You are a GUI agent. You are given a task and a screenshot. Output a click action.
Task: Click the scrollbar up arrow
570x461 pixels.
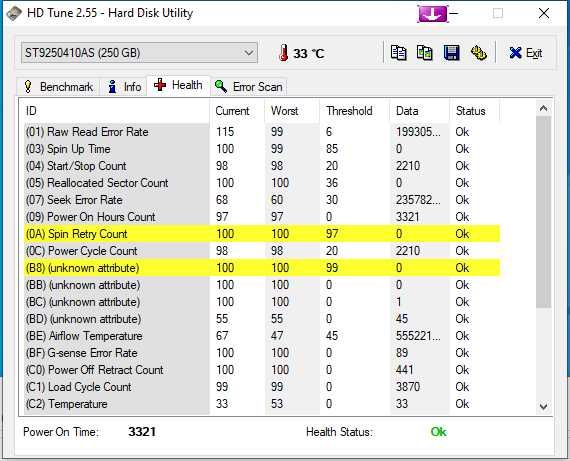coord(543,108)
